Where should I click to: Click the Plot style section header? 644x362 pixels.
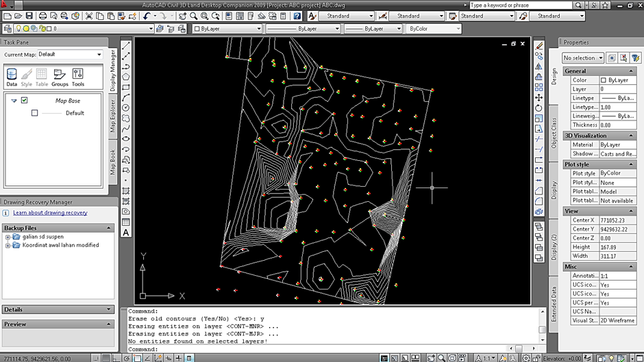(599, 164)
